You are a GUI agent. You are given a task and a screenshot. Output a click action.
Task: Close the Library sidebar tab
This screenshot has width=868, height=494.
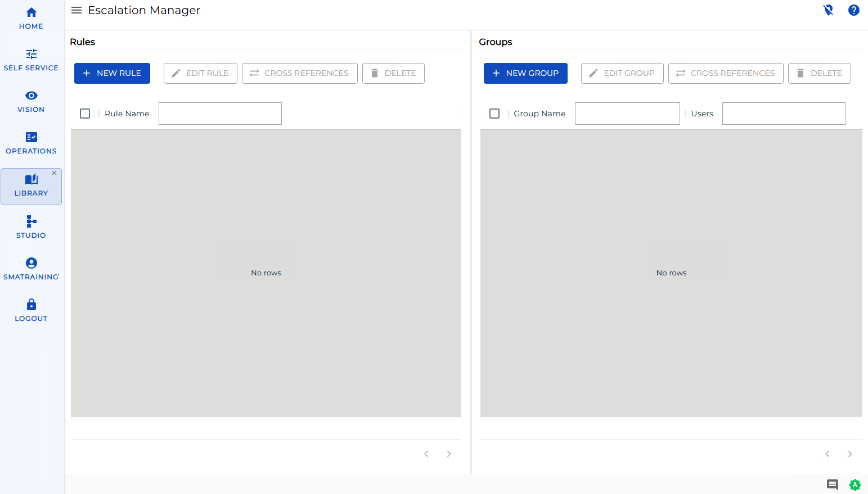pyautogui.click(x=55, y=173)
